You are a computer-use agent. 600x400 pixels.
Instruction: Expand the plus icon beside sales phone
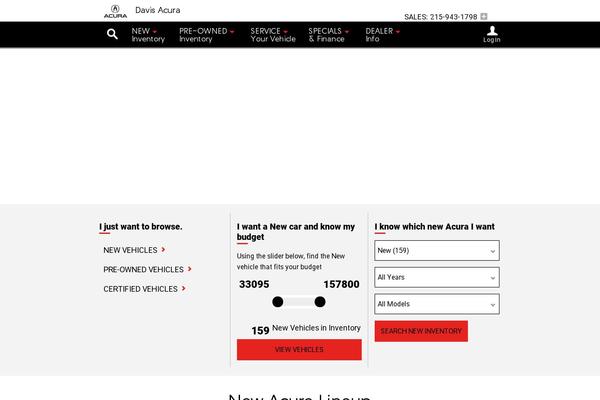484,16
